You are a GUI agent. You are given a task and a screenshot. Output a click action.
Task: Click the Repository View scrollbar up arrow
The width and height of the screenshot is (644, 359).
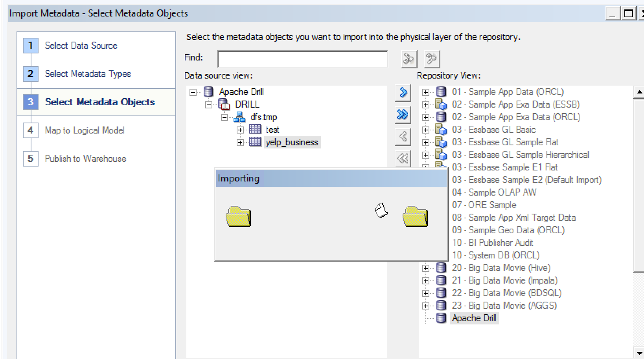point(639,93)
